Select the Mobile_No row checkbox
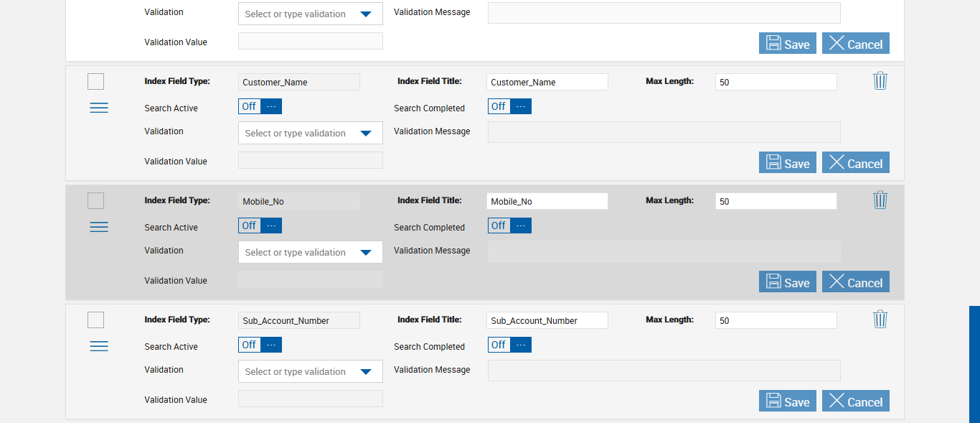This screenshot has height=423, width=980. (x=95, y=201)
